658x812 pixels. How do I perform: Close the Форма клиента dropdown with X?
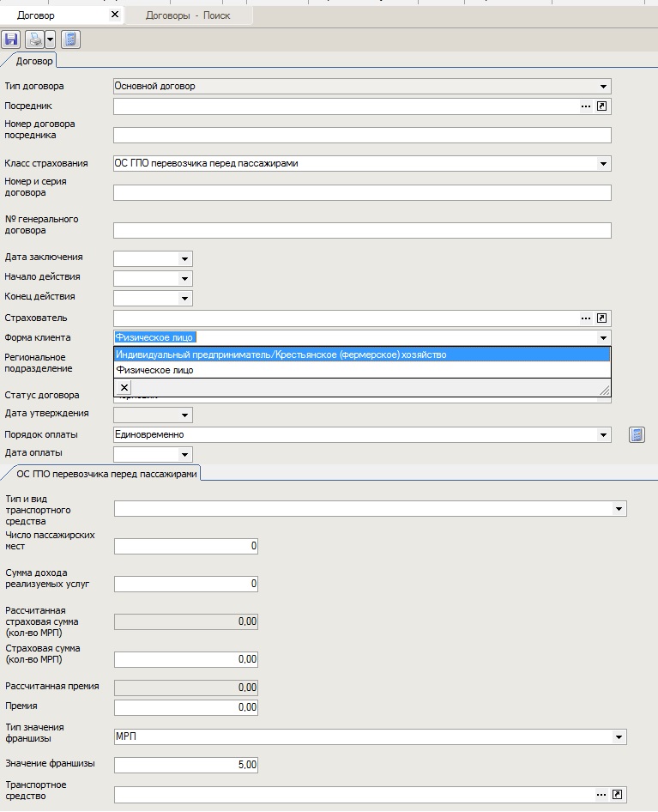click(x=124, y=388)
